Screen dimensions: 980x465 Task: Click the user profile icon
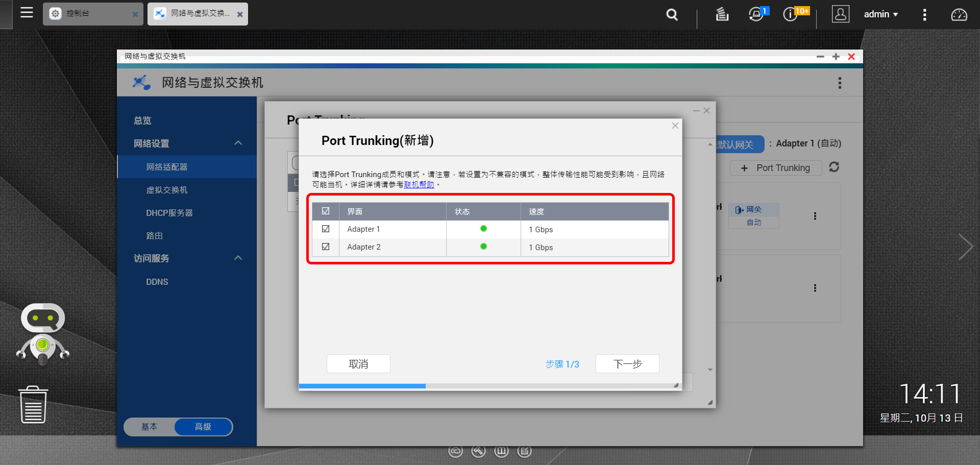click(840, 14)
